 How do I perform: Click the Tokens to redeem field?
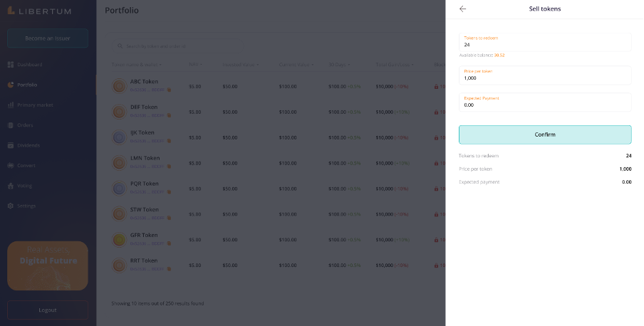pyautogui.click(x=545, y=44)
